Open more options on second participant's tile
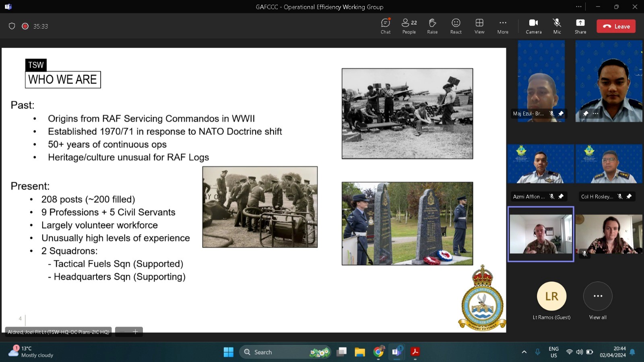The width and height of the screenshot is (644, 362). click(596, 113)
